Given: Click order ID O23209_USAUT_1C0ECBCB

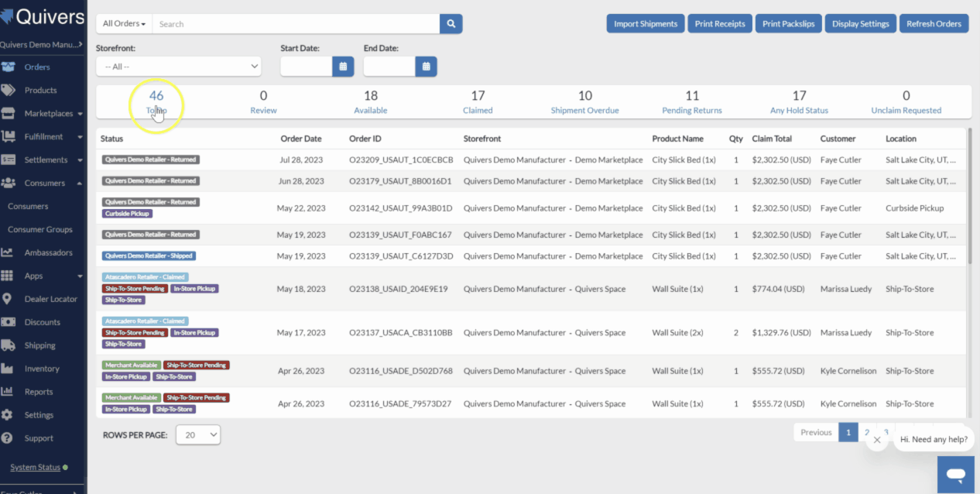Looking at the screenshot, I should [401, 160].
